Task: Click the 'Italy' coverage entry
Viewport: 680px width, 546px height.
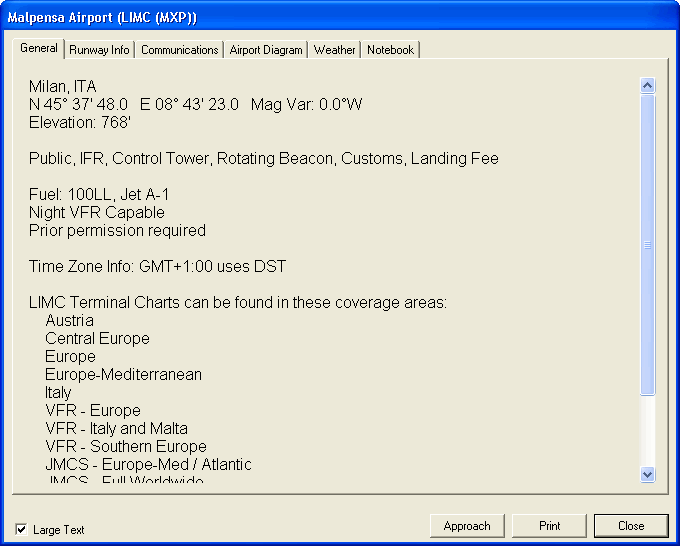Action: click(x=58, y=392)
